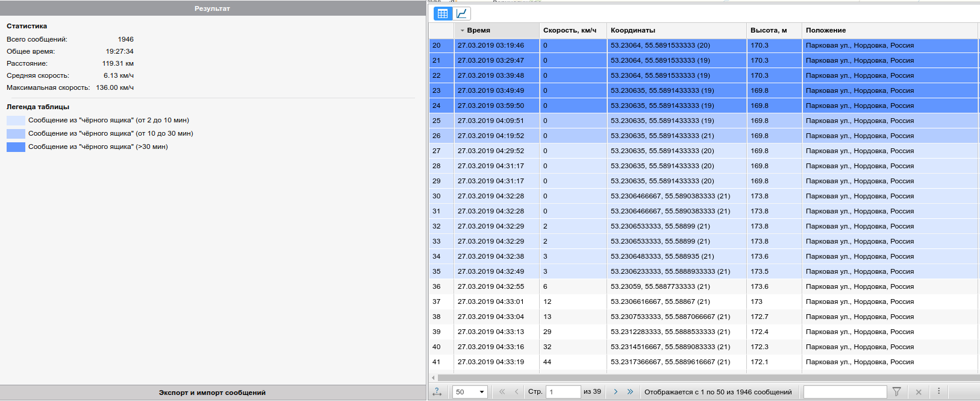The height and width of the screenshot is (401, 980).
Task: Click the Высота, м column header
Action: click(x=768, y=30)
